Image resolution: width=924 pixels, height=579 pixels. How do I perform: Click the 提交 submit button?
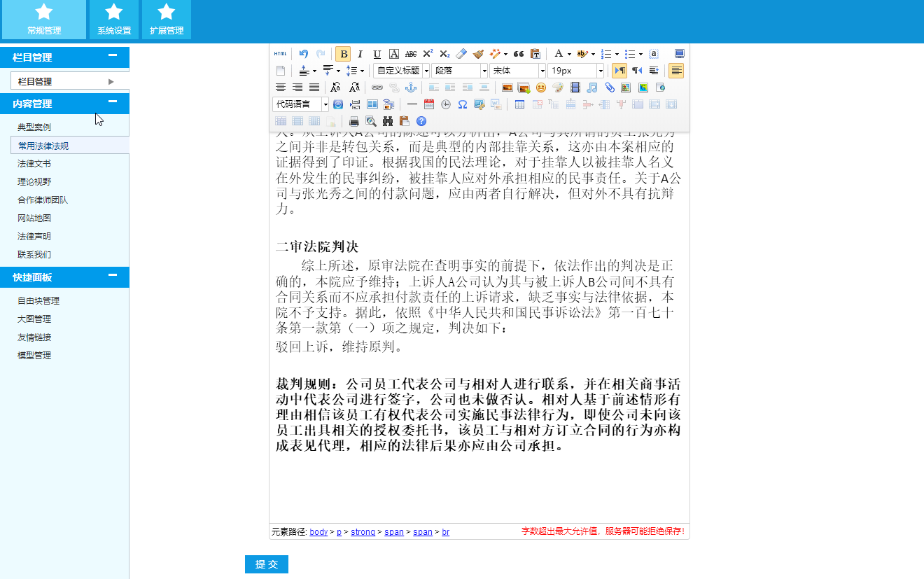(267, 564)
